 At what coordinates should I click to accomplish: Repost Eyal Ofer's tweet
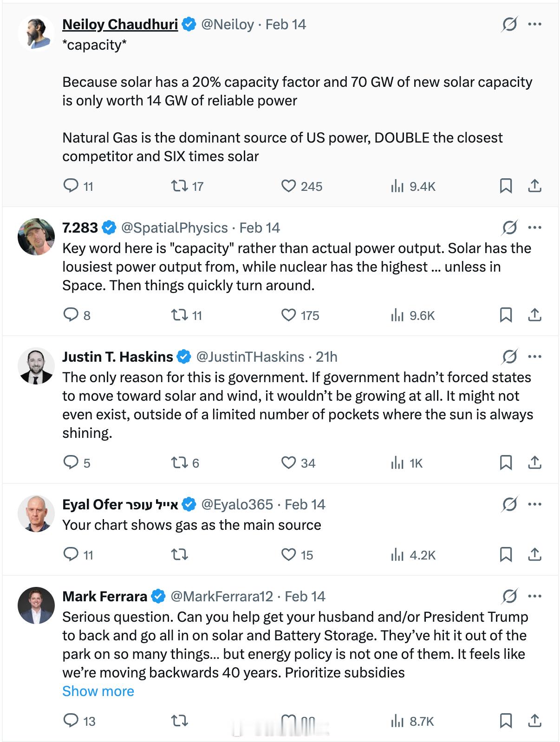pyautogui.click(x=179, y=554)
